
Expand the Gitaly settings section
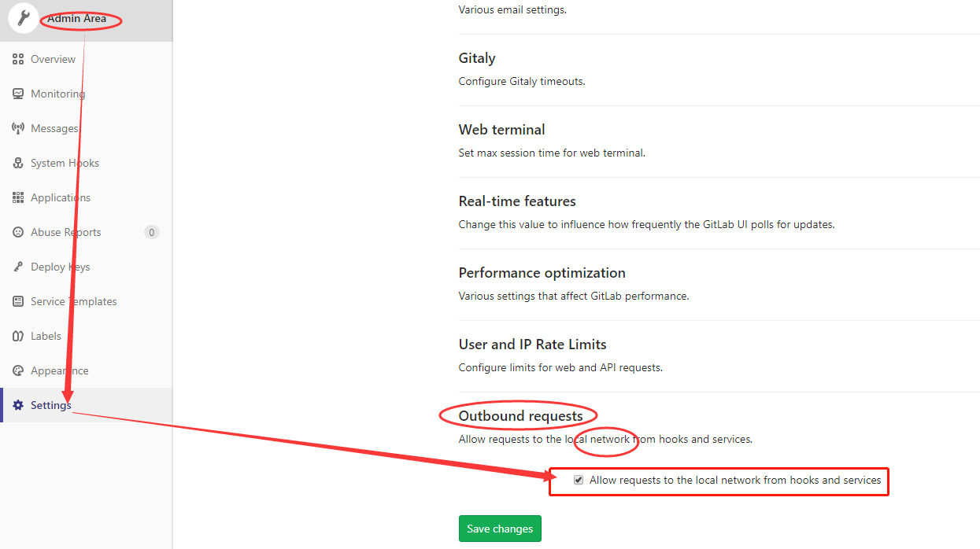point(477,58)
